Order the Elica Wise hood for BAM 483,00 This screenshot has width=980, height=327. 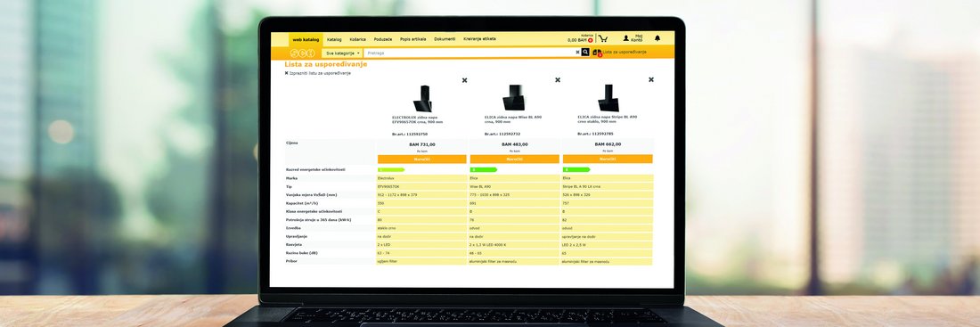tap(515, 159)
